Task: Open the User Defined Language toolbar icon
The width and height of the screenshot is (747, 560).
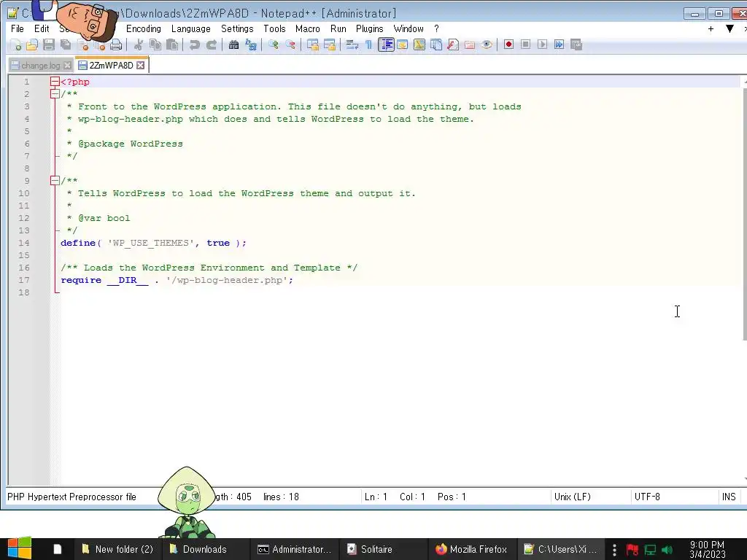Action: [403, 44]
